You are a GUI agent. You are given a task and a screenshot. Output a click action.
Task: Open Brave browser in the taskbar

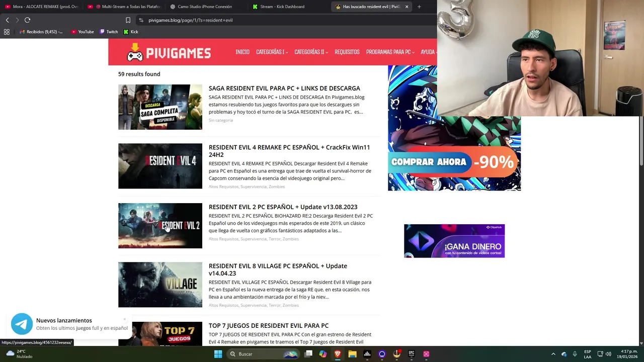pyautogui.click(x=338, y=354)
